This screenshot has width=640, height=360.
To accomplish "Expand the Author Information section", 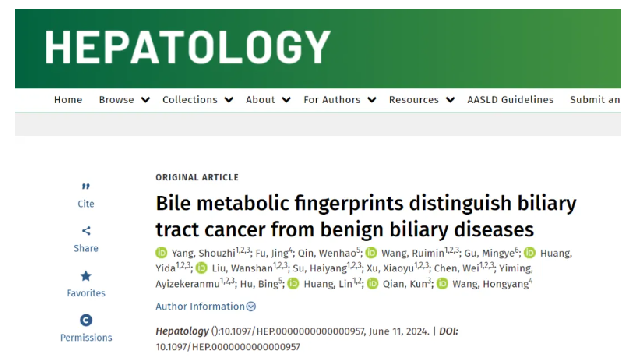I will click(205, 307).
